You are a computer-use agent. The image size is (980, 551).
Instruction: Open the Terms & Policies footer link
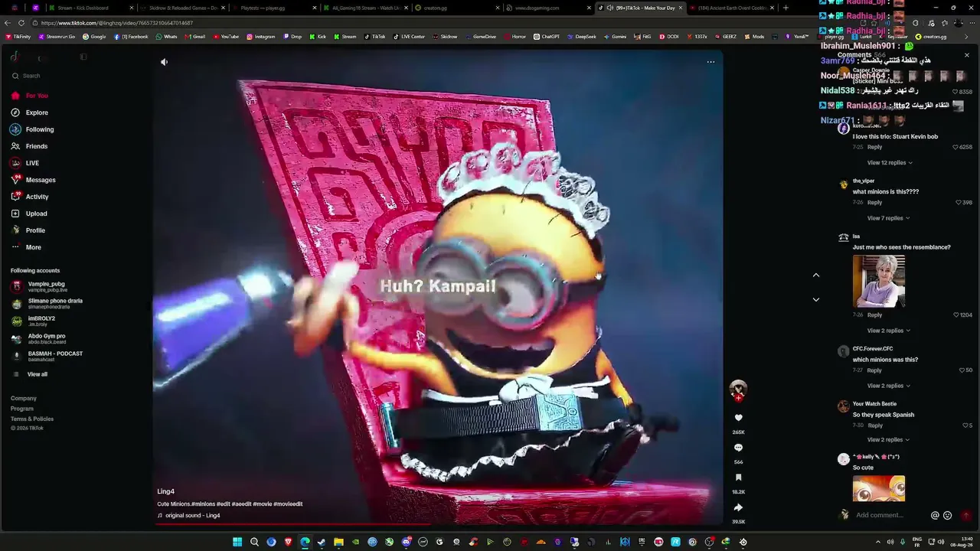[x=32, y=419]
